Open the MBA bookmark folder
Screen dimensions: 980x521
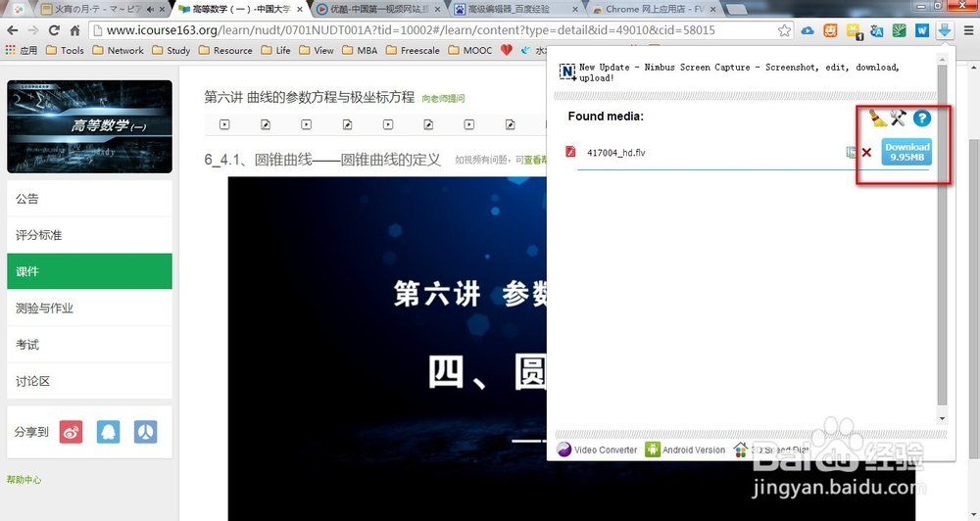tap(360, 50)
